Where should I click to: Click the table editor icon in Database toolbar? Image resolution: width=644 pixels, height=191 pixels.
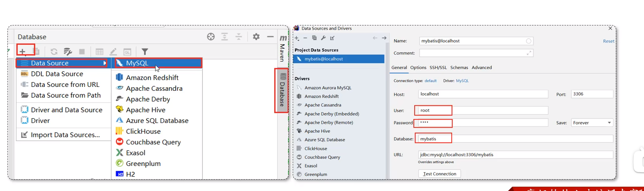[99, 52]
